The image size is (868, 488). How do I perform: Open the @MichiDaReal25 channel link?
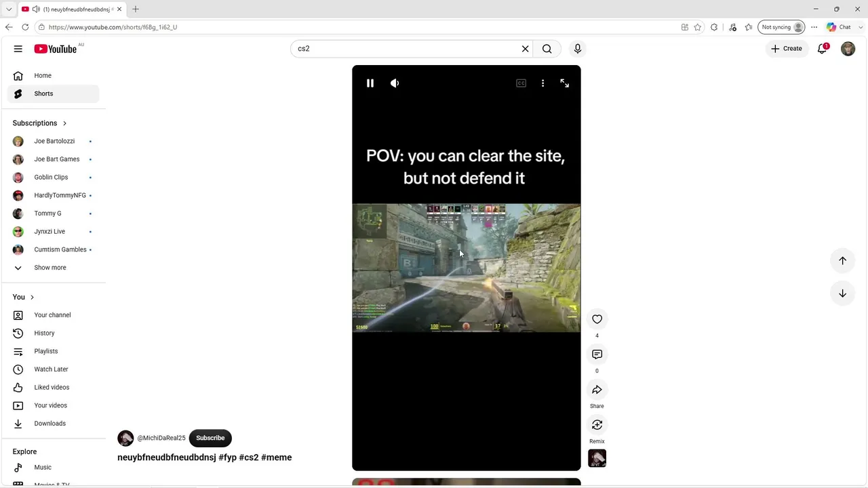[161, 438]
